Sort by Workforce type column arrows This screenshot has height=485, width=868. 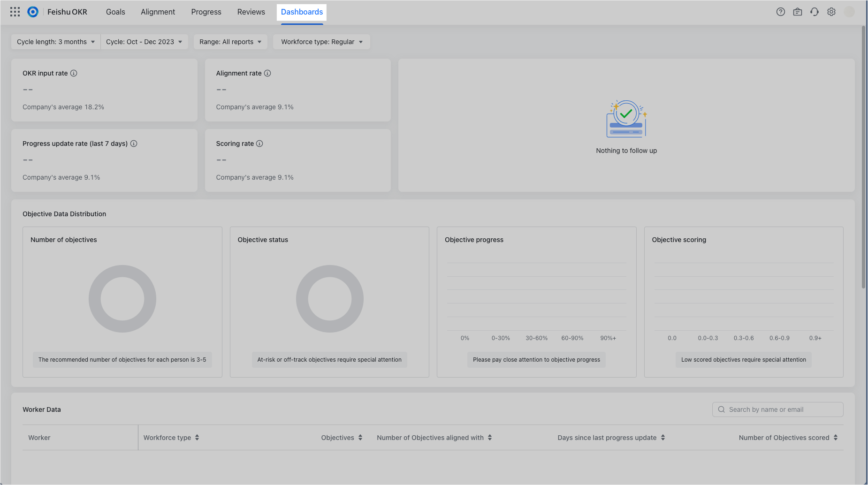click(x=197, y=438)
